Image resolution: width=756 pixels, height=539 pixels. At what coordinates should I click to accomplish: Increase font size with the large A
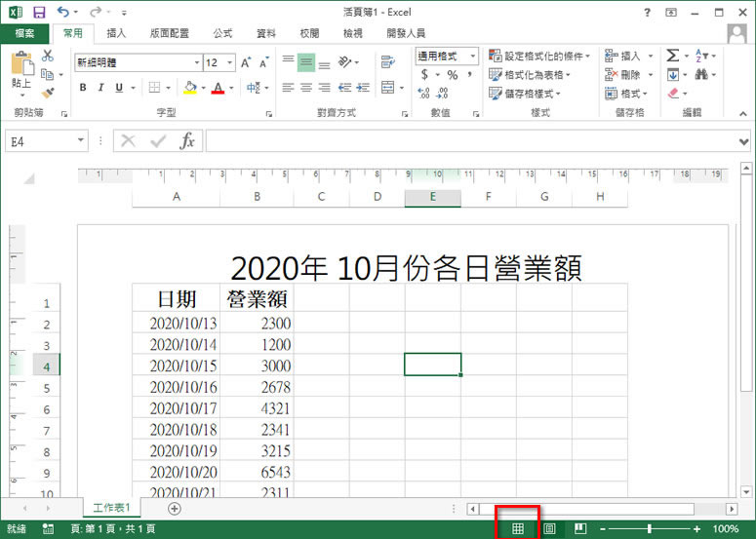click(246, 62)
